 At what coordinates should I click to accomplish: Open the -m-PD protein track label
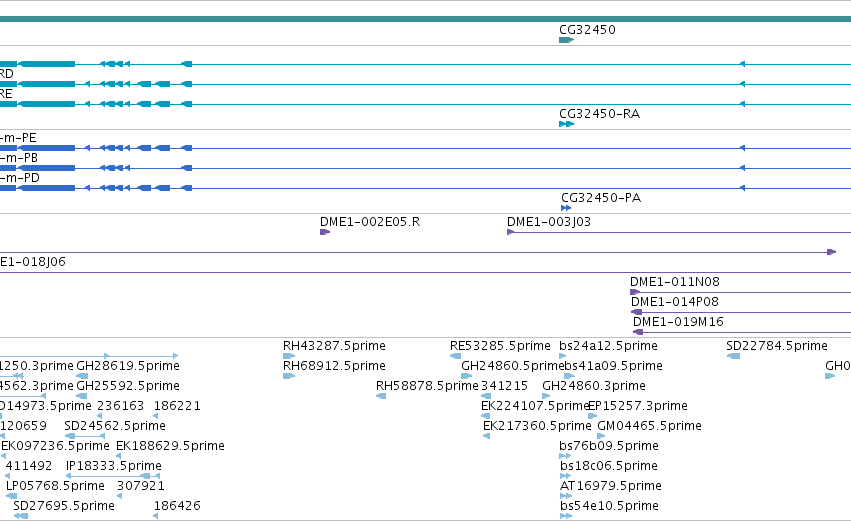(x=20, y=179)
